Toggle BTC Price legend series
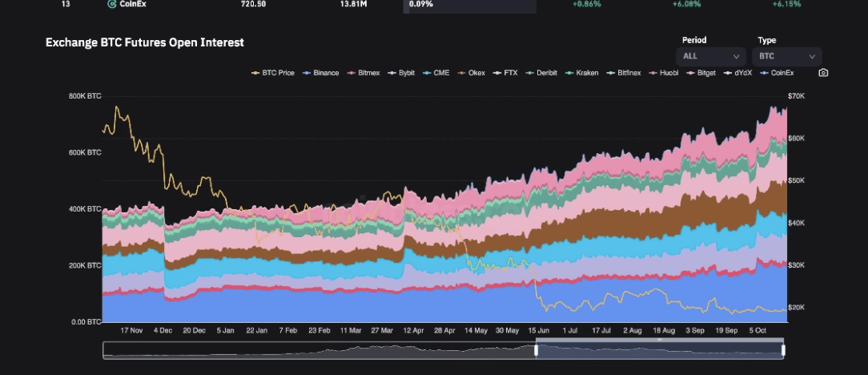868x375 pixels. pyautogui.click(x=273, y=73)
